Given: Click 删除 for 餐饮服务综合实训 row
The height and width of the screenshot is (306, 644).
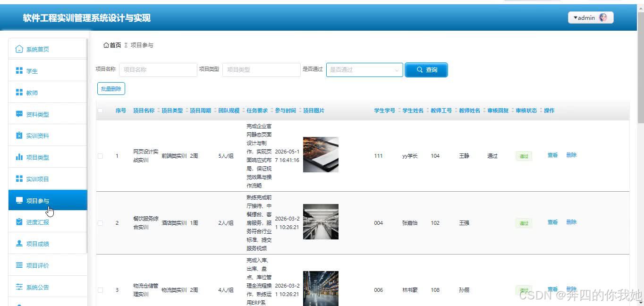Looking at the screenshot, I should click(571, 222).
